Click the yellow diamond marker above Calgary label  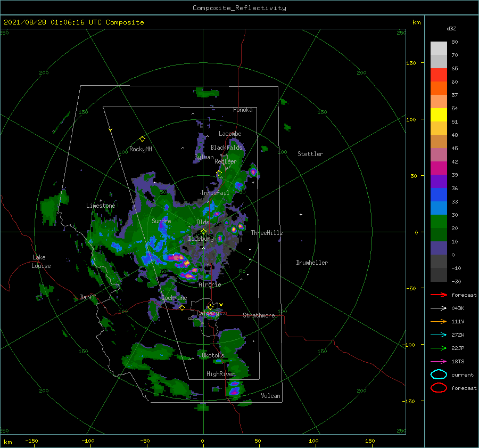tap(210, 307)
